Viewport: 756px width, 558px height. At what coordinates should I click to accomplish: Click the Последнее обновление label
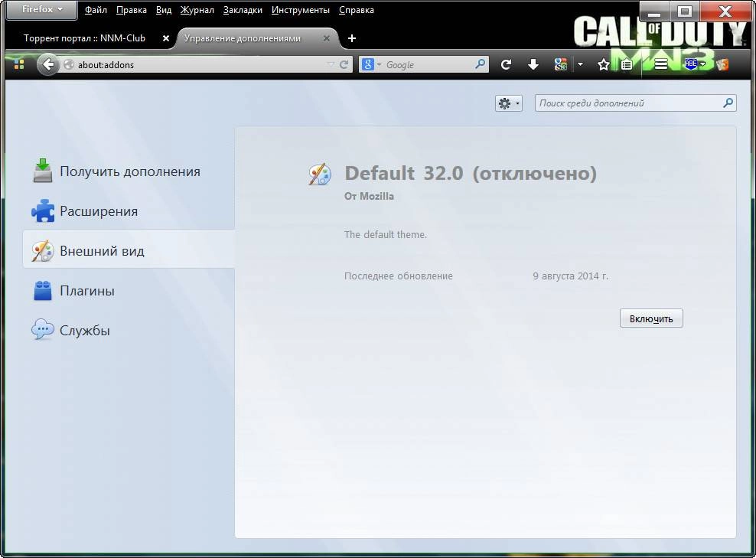coord(398,276)
